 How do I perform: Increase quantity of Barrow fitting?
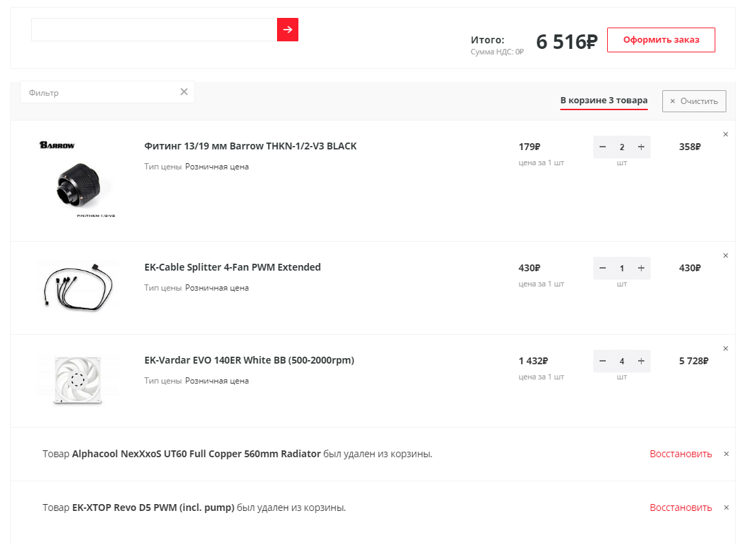tap(641, 147)
